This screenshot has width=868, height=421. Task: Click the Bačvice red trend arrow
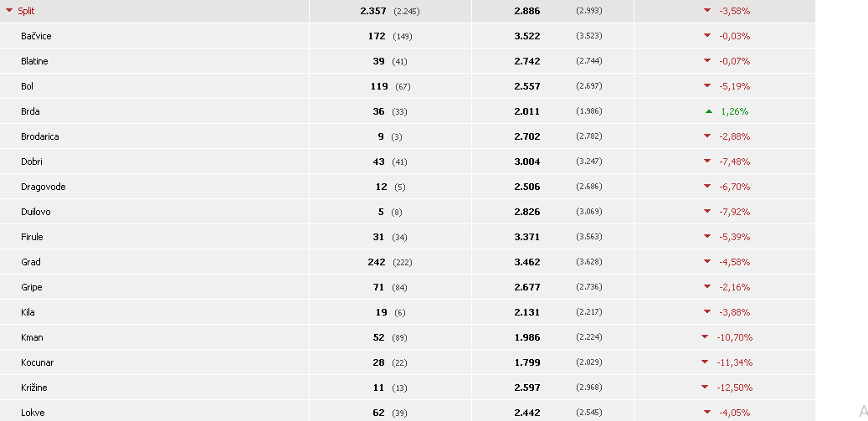tap(707, 36)
